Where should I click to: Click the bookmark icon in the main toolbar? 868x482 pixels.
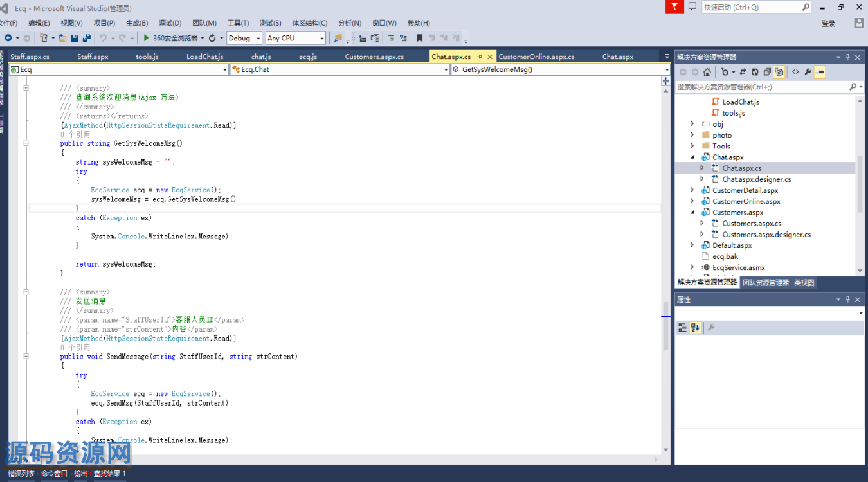419,39
